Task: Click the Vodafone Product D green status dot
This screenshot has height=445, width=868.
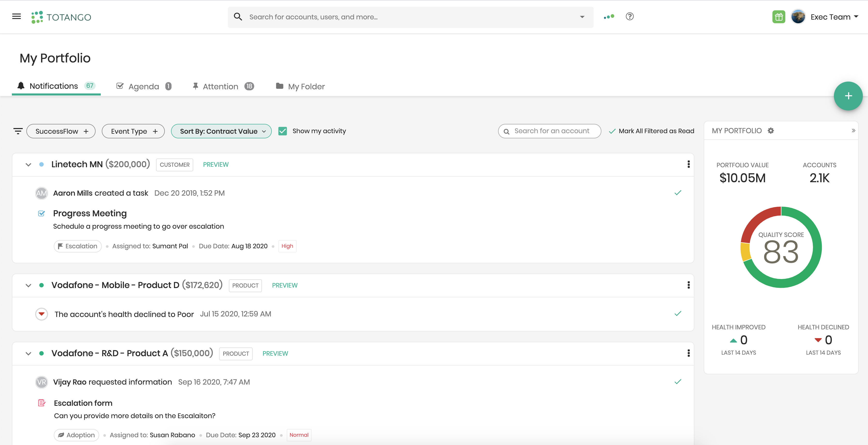Action: tap(41, 285)
